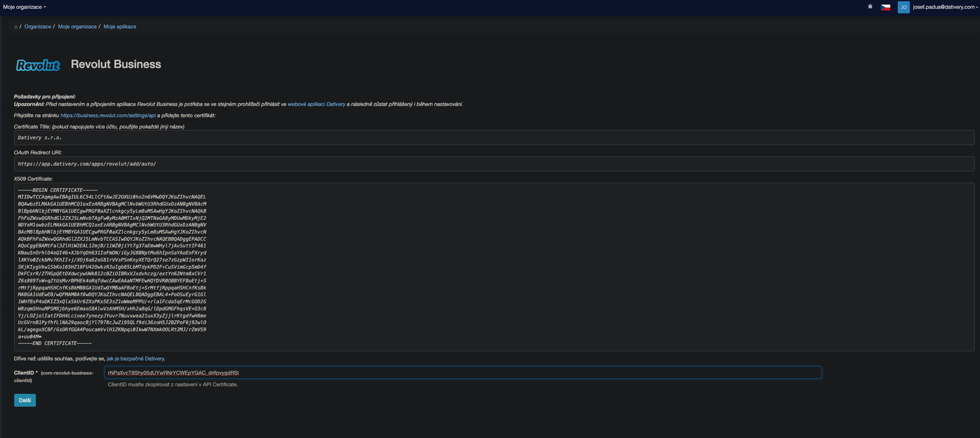980x438 pixels.
Task: Click the bug report icon
Action: coord(870,7)
